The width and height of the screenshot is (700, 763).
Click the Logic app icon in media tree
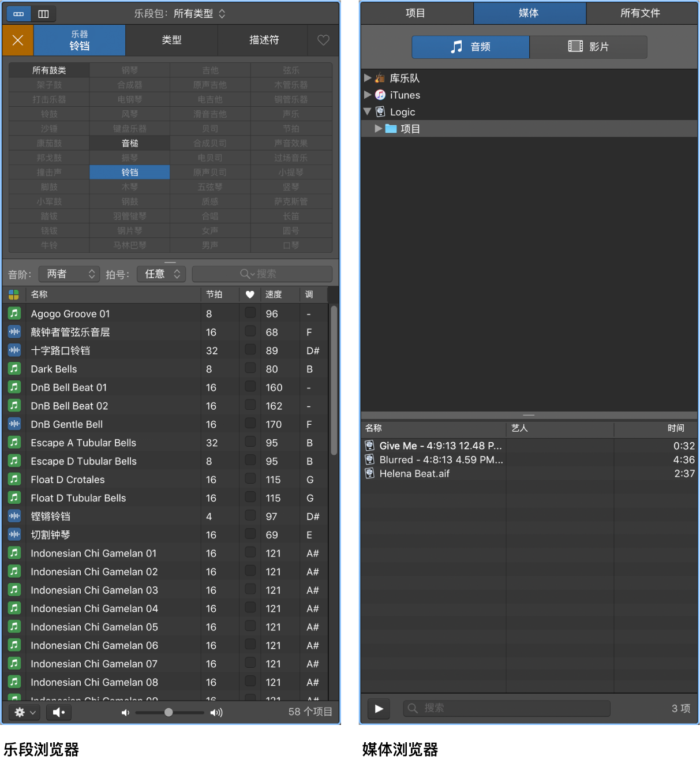coord(380,112)
